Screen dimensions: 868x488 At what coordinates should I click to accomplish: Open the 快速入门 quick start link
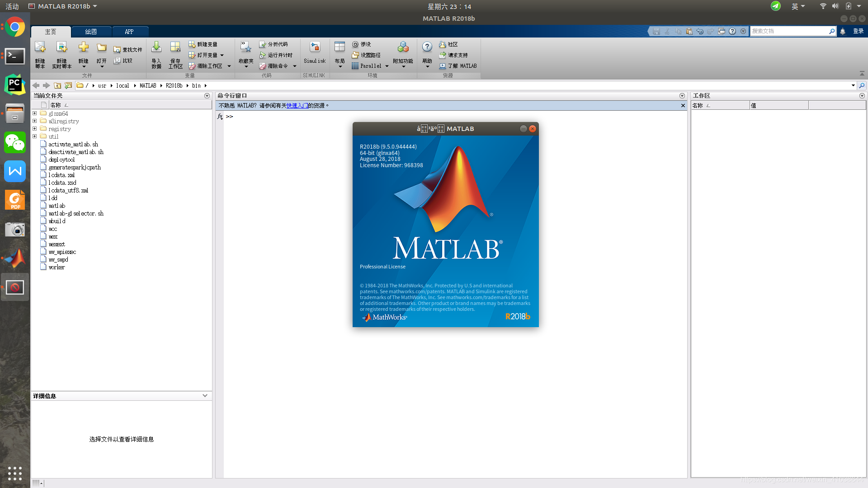(297, 105)
